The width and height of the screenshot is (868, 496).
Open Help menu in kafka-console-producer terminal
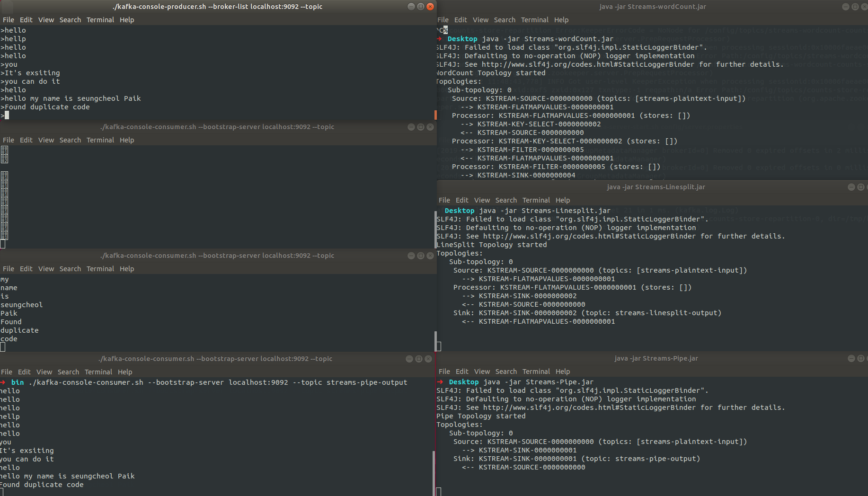click(127, 20)
